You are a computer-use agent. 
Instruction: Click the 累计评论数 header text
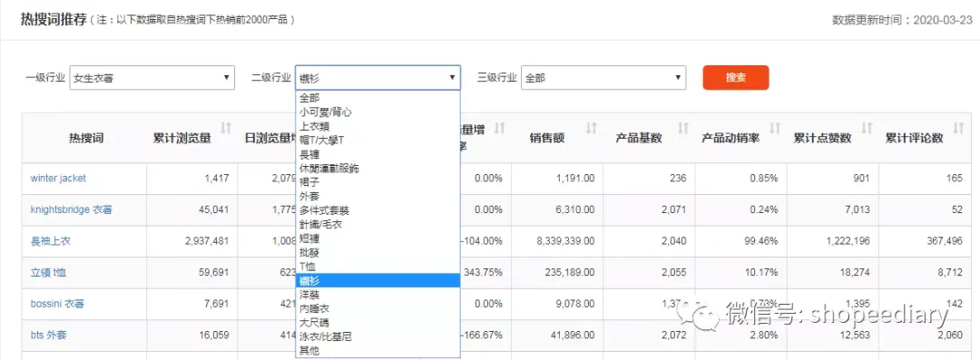(914, 138)
